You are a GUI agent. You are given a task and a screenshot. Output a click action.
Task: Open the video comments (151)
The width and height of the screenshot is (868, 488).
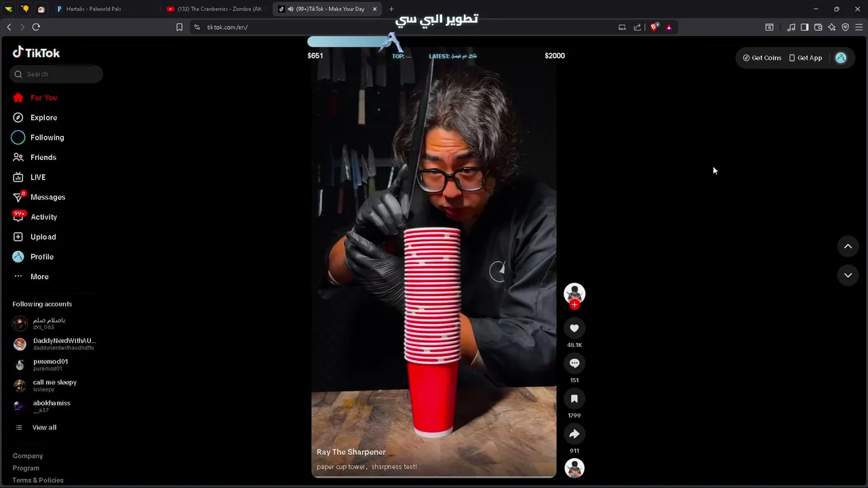tap(574, 363)
